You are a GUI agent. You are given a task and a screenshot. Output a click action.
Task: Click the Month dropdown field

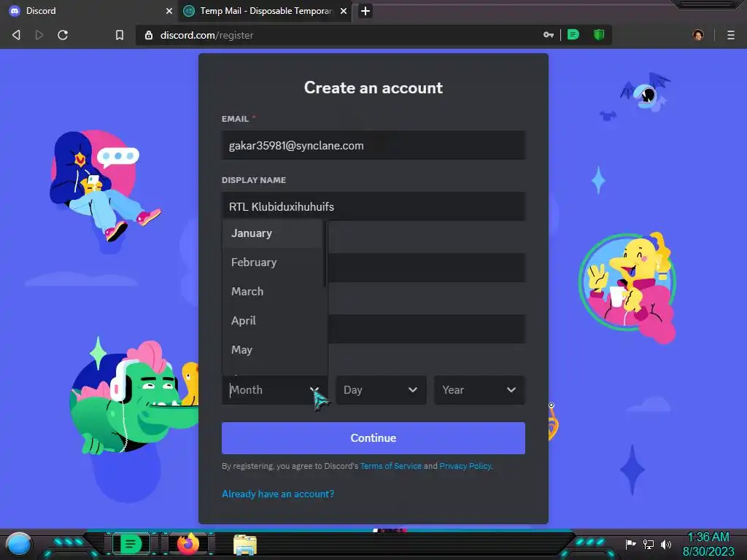(275, 390)
